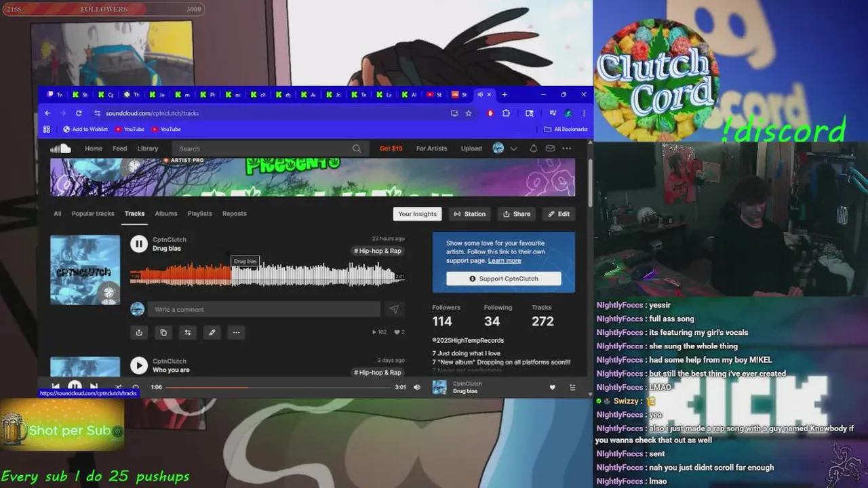Edit Drug bias track pencil icon

point(212,332)
